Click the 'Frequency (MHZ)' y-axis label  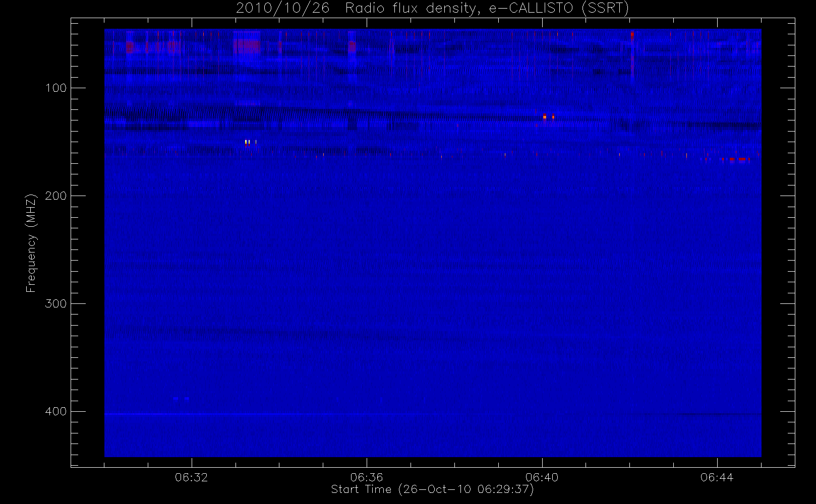pyautogui.click(x=31, y=243)
